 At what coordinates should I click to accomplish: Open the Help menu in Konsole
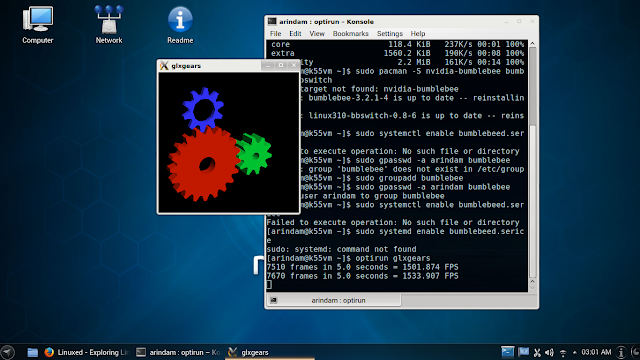click(418, 33)
